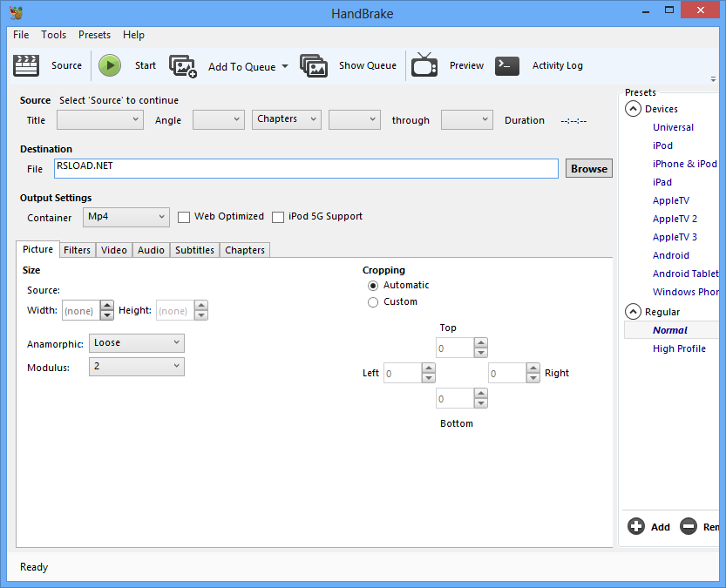The image size is (726, 588).
Task: Open the Show Queue icon
Action: click(314, 65)
